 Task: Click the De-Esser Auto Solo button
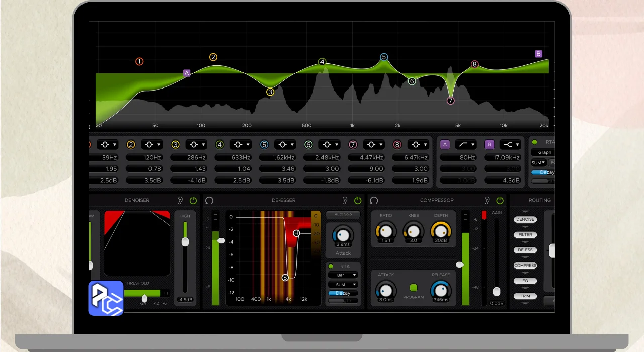(343, 214)
